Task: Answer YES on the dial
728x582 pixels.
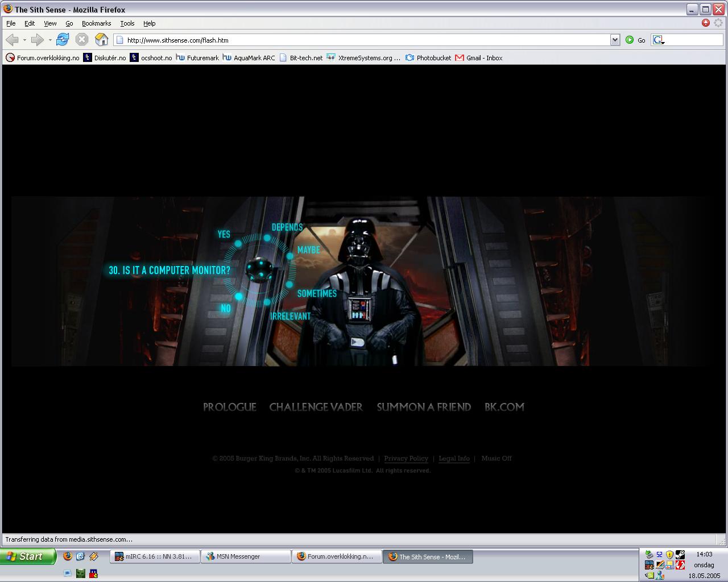Action: [x=224, y=234]
